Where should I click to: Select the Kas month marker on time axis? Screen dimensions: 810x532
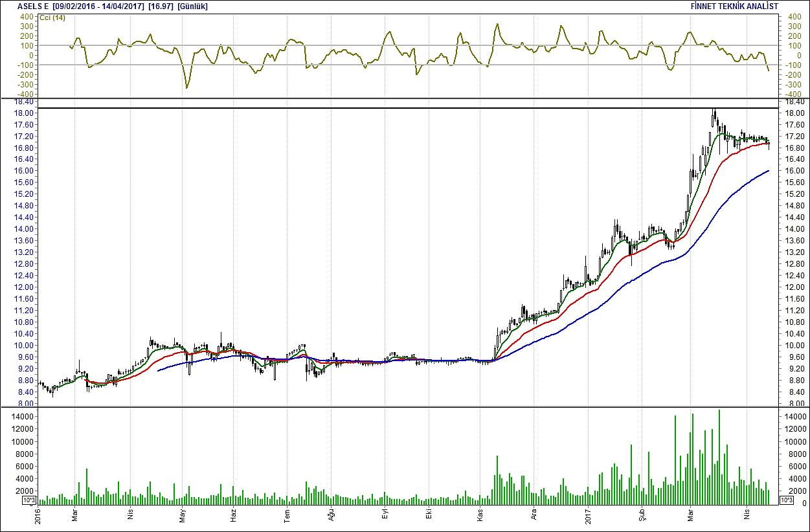481,516
